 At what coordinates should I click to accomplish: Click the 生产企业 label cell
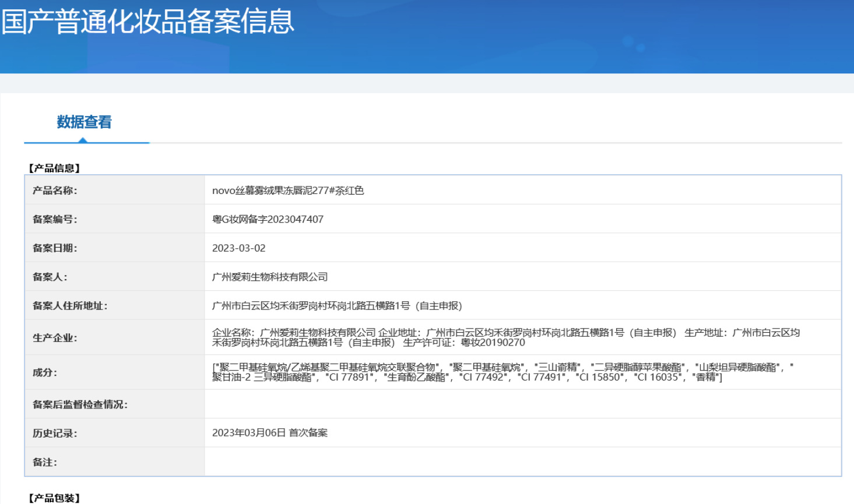(114, 337)
